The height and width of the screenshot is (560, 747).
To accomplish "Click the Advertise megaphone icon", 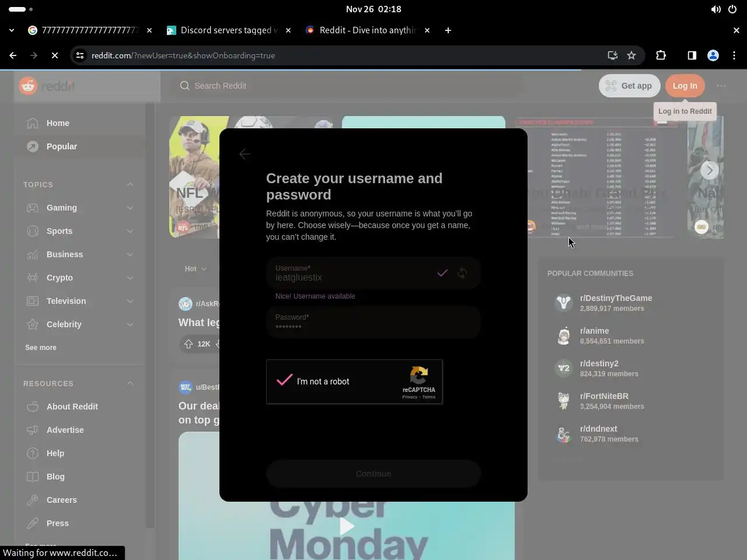I will (x=33, y=430).
